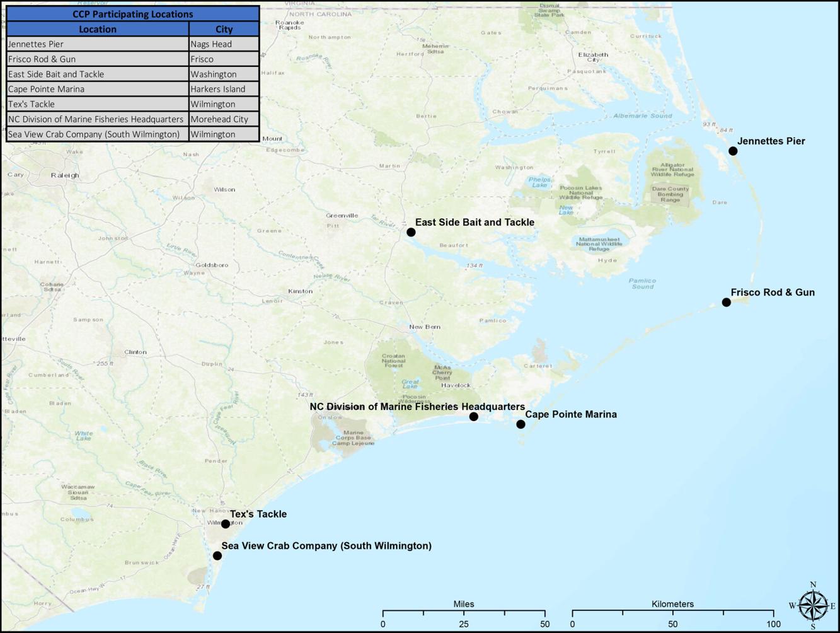Open the CCP Participating Locations table title
Screen dimensions: 840x633
click(132, 14)
